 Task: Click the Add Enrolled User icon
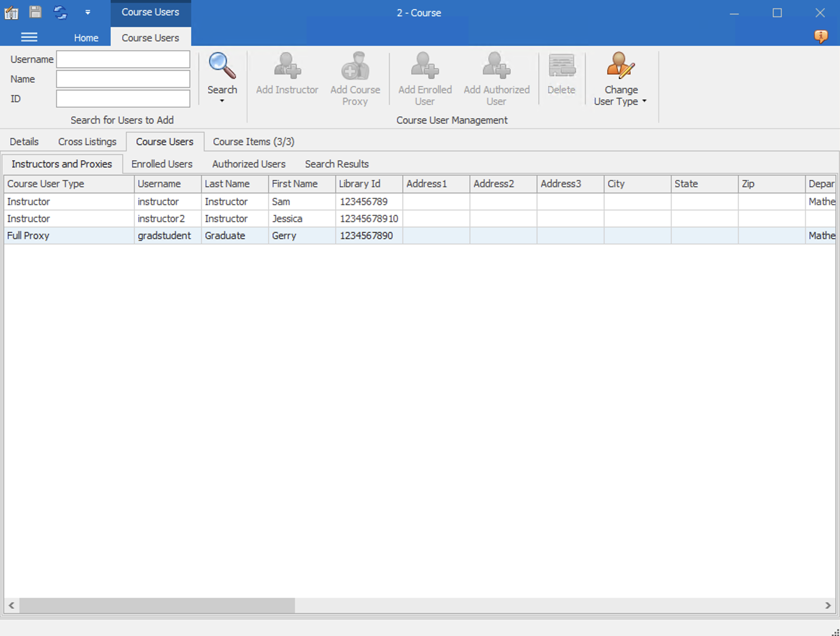tap(425, 66)
